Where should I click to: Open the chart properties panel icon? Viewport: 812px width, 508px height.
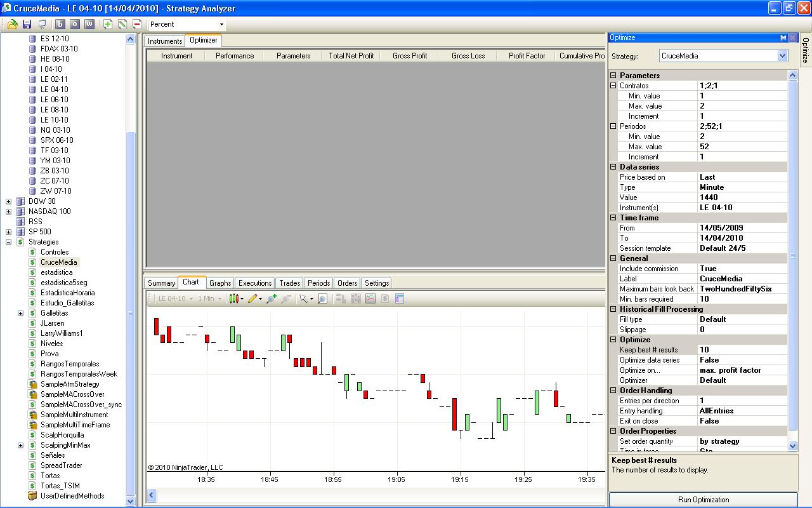[400, 298]
